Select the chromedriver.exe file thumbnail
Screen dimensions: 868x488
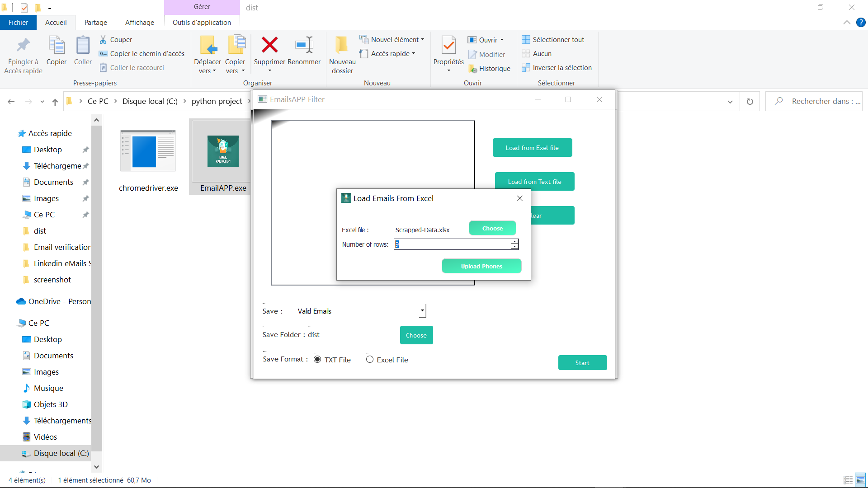tap(148, 151)
